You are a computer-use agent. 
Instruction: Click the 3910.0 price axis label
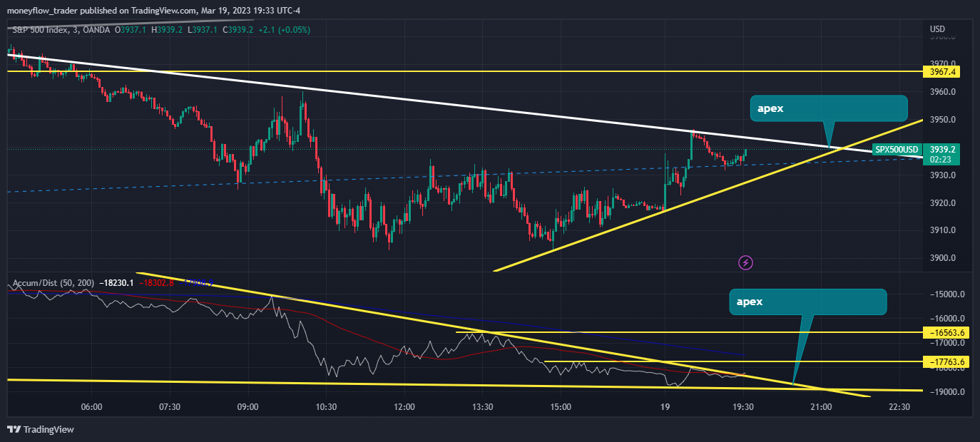[942, 230]
